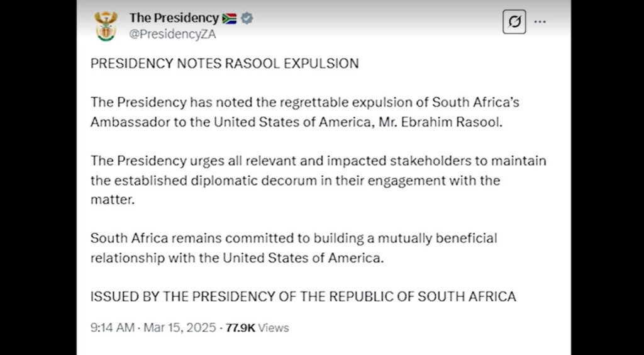The height and width of the screenshot is (355, 644).
Task: Click the grey verified checkmark badge
Action: click(248, 18)
